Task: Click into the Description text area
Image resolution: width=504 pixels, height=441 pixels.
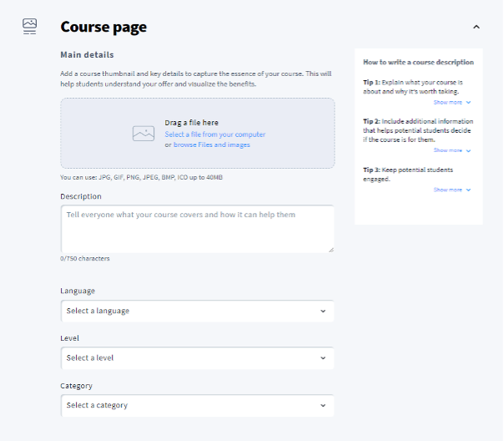Action: pos(197,228)
